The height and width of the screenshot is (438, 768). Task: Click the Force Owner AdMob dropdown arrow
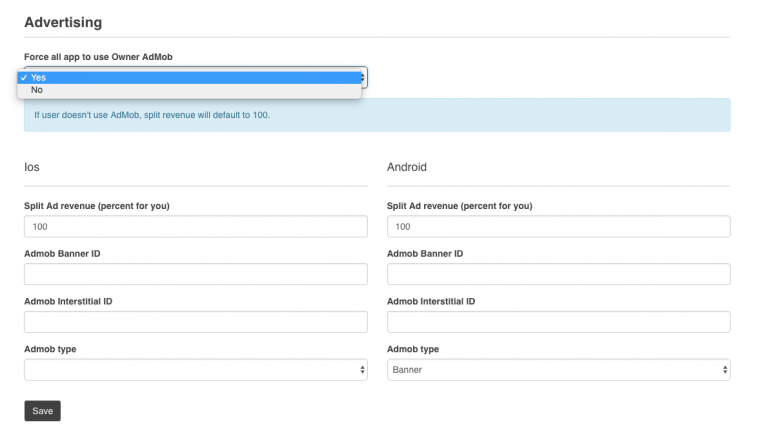pyautogui.click(x=364, y=77)
